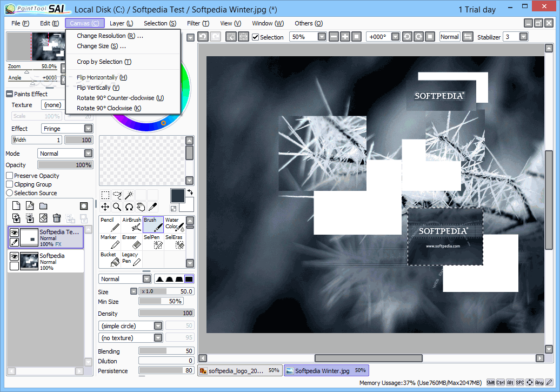560x392 pixels.
Task: Choose the Water Color tool
Action: [x=175, y=224]
